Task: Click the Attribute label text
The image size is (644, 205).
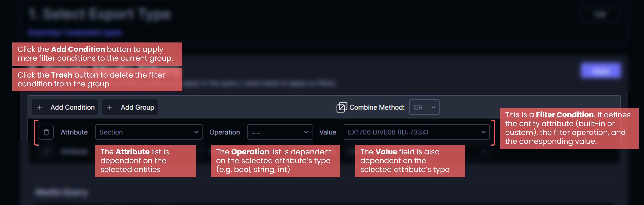Action: pos(74,132)
